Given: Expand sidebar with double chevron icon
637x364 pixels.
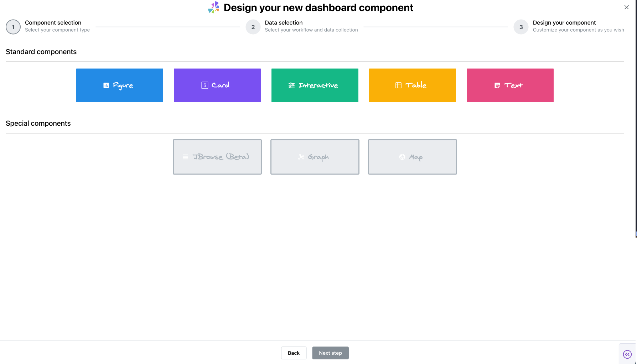Looking at the screenshot, I should click(627, 354).
